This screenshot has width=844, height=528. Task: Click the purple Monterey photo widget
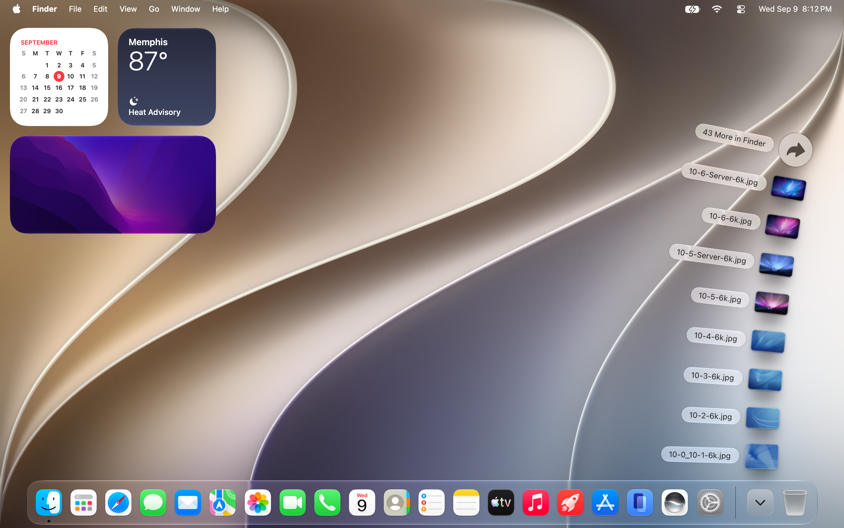point(113,185)
